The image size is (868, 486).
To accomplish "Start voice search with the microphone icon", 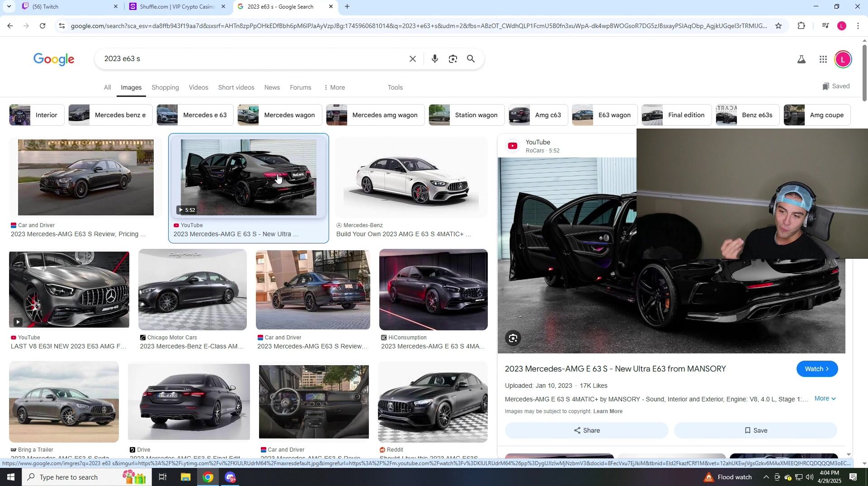I will click(434, 59).
